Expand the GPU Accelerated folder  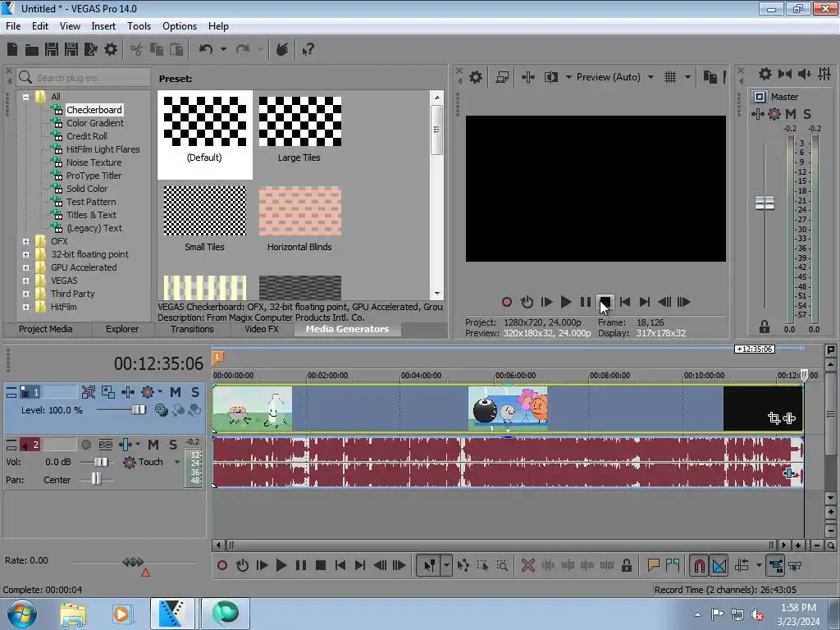(x=25, y=267)
